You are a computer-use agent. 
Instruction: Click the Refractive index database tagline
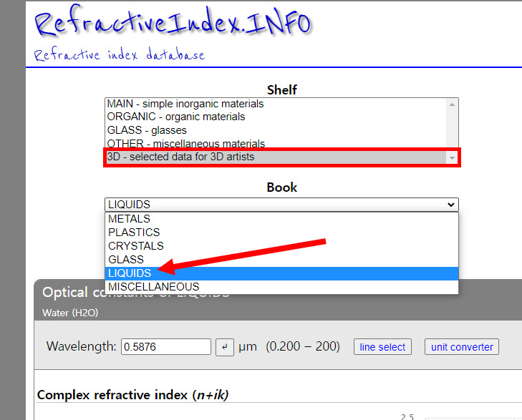[119, 54]
